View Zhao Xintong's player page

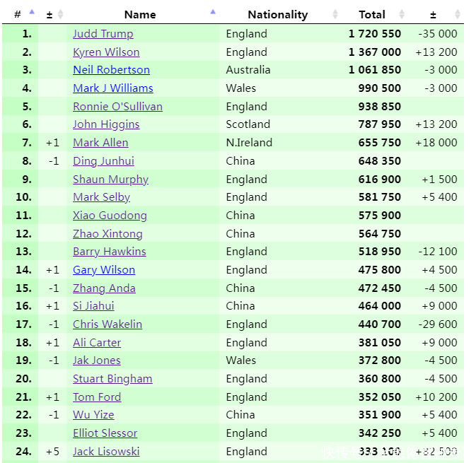point(108,234)
